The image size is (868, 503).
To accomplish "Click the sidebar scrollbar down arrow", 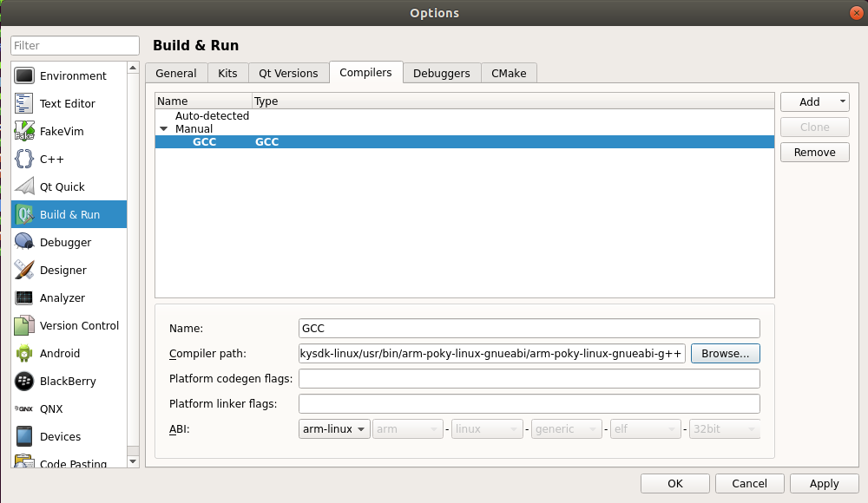I will click(133, 461).
